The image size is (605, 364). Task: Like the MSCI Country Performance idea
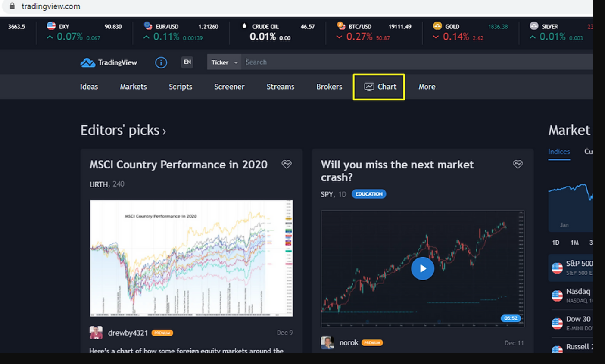click(x=287, y=164)
